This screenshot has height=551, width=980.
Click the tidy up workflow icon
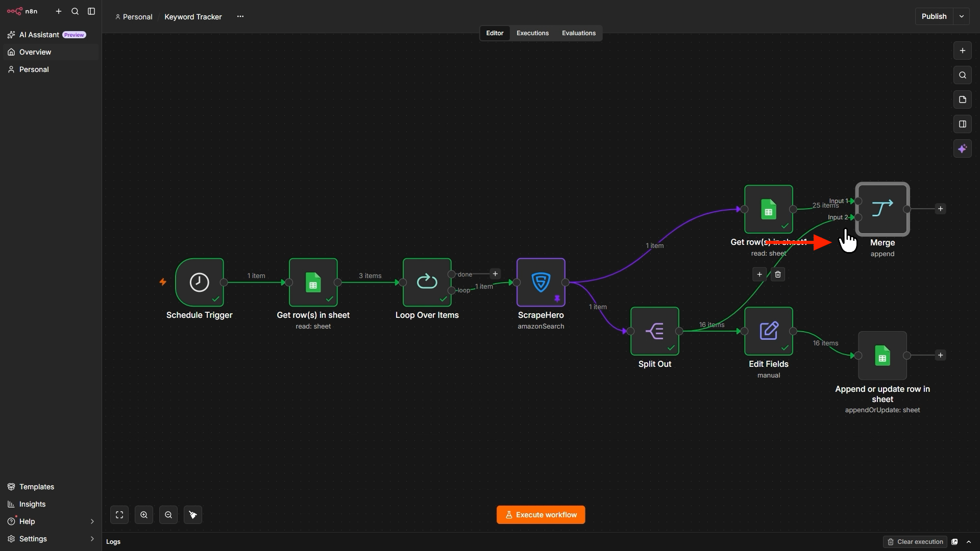[193, 515]
